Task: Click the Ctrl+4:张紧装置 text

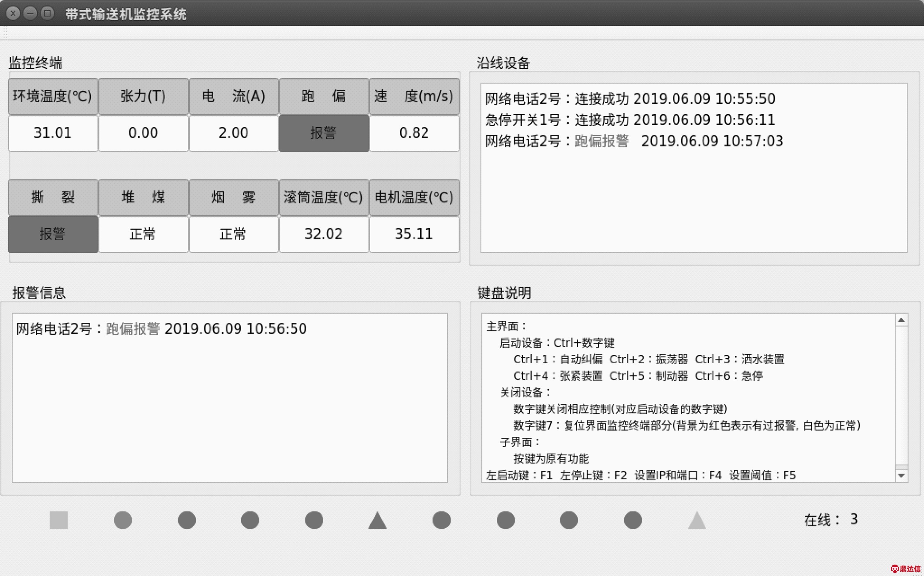Action: pyautogui.click(x=558, y=376)
